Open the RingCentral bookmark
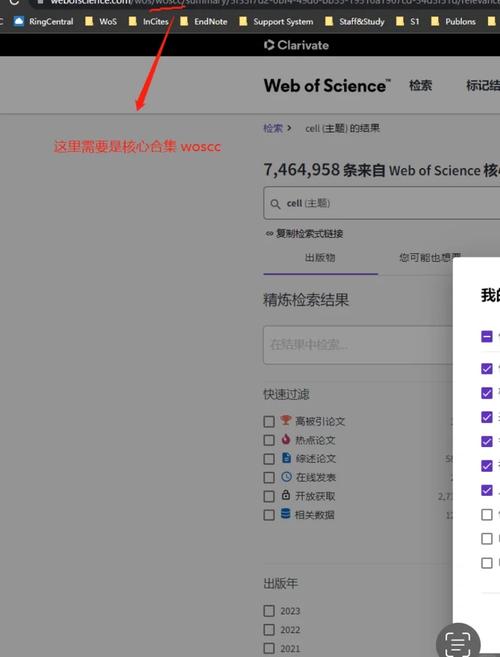Screen dimensions: 500x657 (x=43, y=21)
